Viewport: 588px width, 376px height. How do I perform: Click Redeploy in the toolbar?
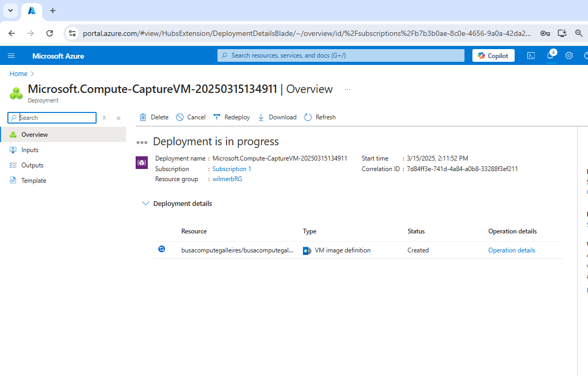coord(232,117)
